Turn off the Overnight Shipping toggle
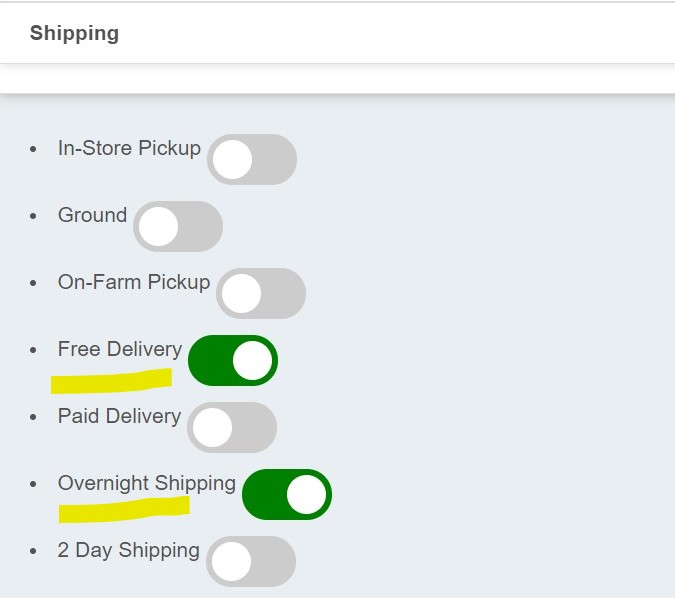Screen dimensions: 675x598 pos(287,495)
